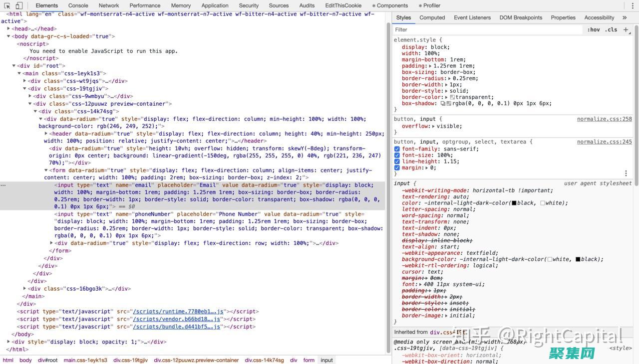Show more style pane tabs with chevron
639x364 pixels.
624,17
